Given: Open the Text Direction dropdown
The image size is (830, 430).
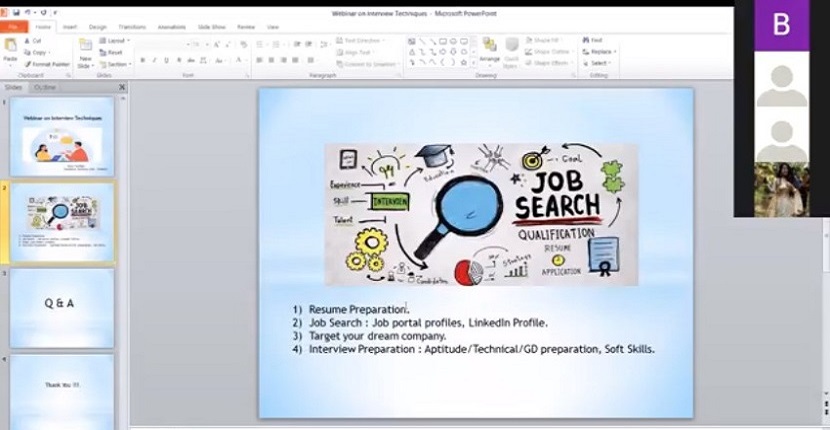Looking at the screenshot, I should coord(360,41).
